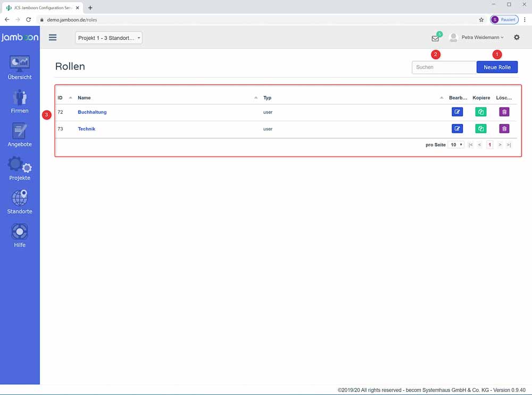Reload the browser page
532x395 pixels.
(29, 20)
